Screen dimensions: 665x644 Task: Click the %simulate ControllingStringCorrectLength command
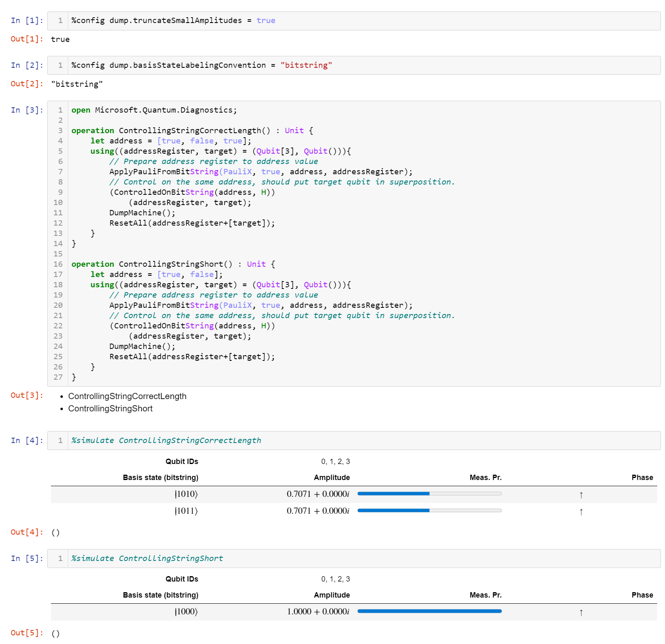pos(166,440)
